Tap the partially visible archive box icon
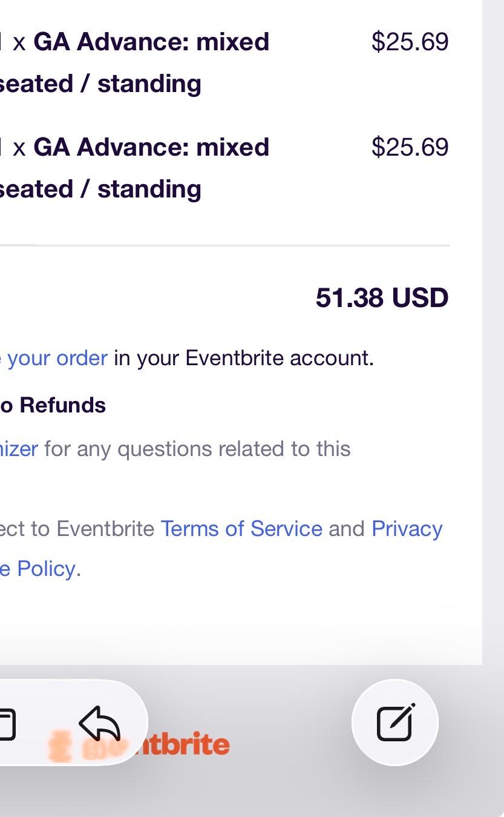Viewport: 504px width, 817px height. pyautogui.click(x=6, y=725)
